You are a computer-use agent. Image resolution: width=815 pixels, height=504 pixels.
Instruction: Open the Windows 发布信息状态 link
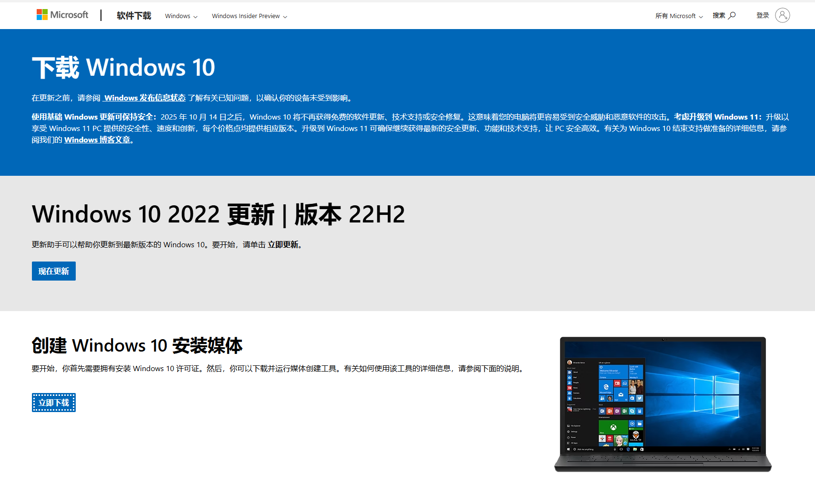point(144,98)
